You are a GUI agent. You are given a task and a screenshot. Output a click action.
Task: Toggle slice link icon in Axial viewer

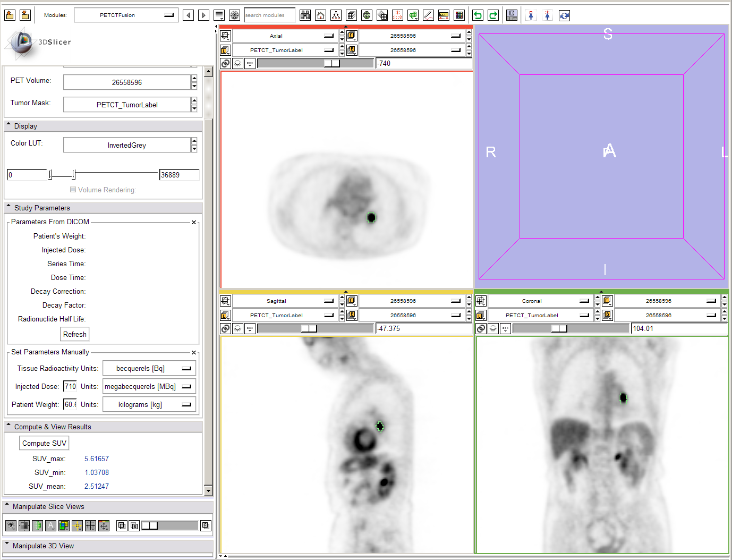[x=225, y=63]
